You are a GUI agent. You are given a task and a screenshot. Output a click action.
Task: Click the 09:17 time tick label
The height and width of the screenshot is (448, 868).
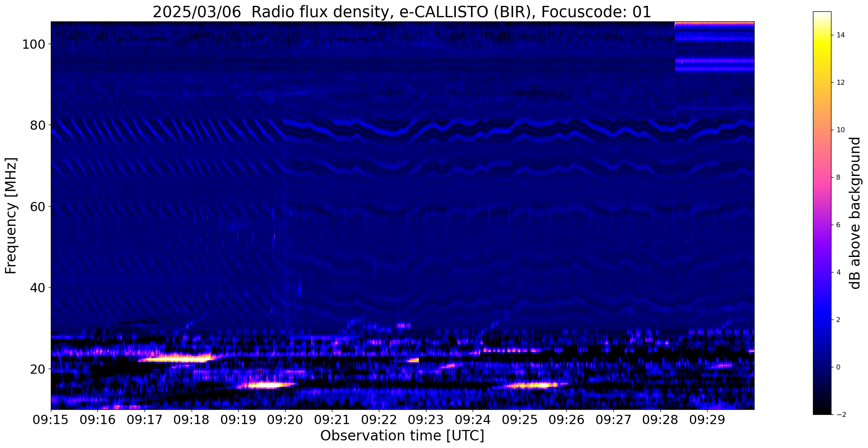(x=145, y=420)
